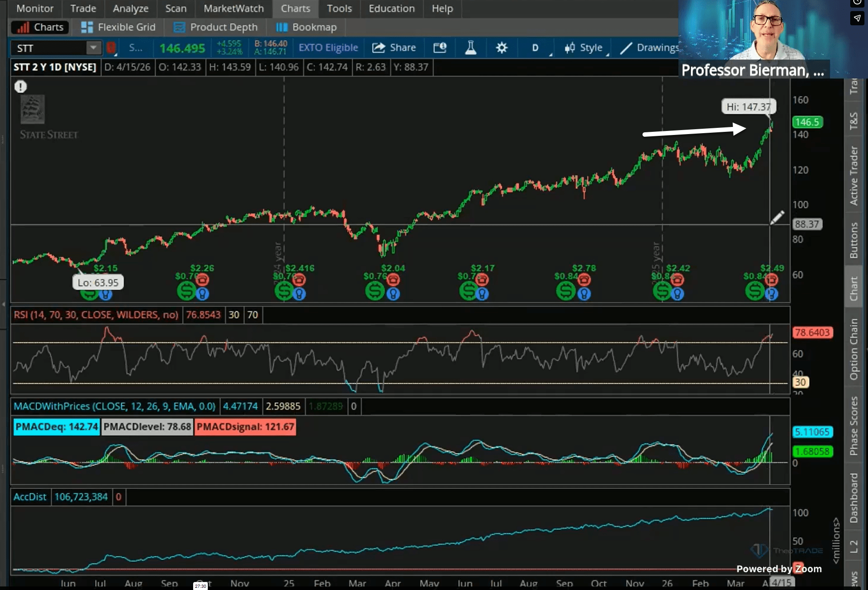The image size is (868, 590).
Task: Click the exclamation alert icon on chart
Action: pos(20,87)
